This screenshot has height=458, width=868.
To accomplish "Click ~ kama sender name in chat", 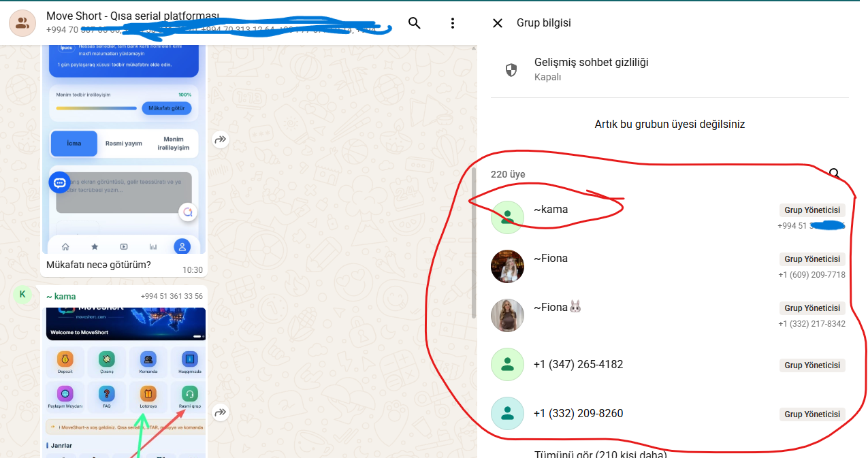I will tap(61, 296).
